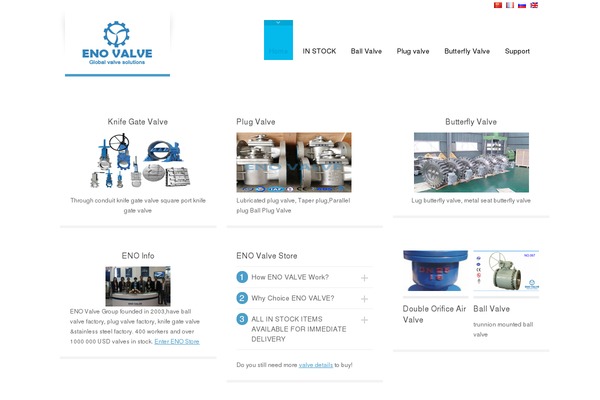Image resolution: width=600 pixels, height=400 pixels.
Task: Follow the 'valve details' link
Action: (x=316, y=365)
